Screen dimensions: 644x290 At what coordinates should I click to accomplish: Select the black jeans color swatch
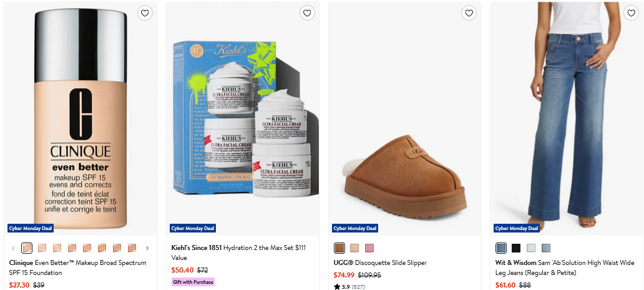point(516,248)
